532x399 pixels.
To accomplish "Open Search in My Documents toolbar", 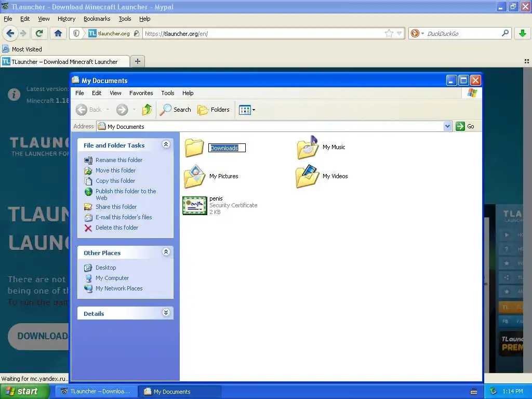I will [x=176, y=110].
